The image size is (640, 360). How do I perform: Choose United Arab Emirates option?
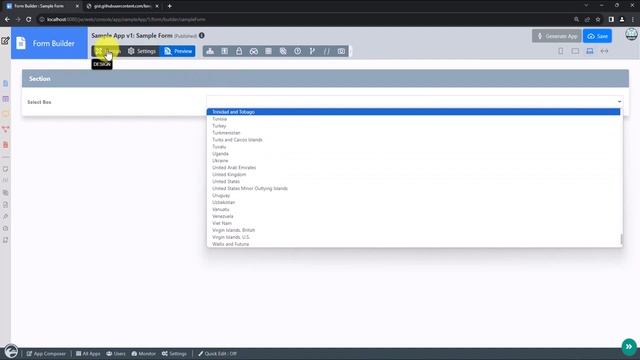coord(413,167)
